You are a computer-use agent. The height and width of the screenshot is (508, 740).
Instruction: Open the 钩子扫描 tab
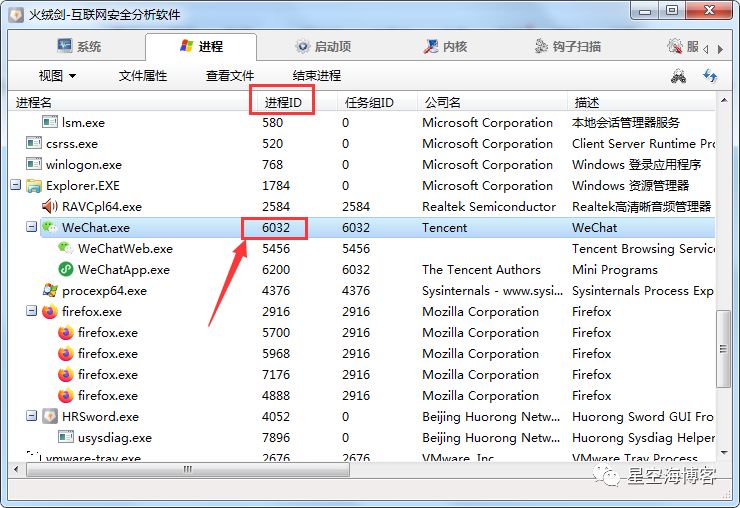567,46
